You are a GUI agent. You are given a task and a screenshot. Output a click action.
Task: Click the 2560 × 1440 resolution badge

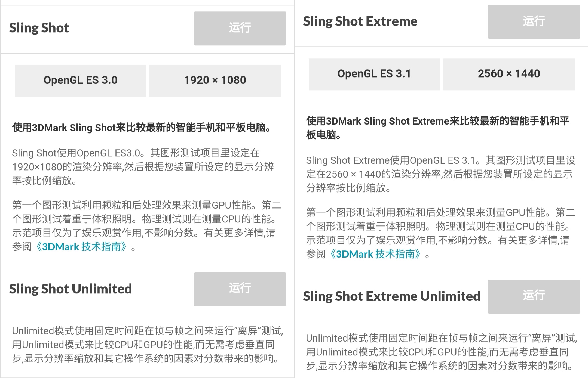click(509, 74)
